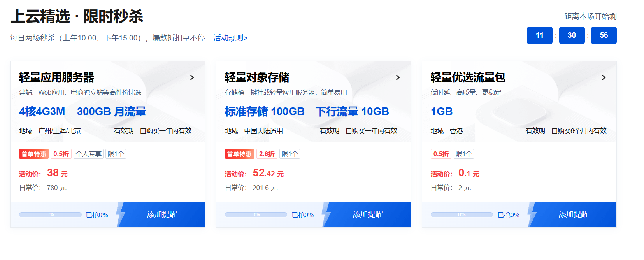Click the countdown hours box showing 11
The width and height of the screenshot is (644, 260).
click(x=539, y=35)
